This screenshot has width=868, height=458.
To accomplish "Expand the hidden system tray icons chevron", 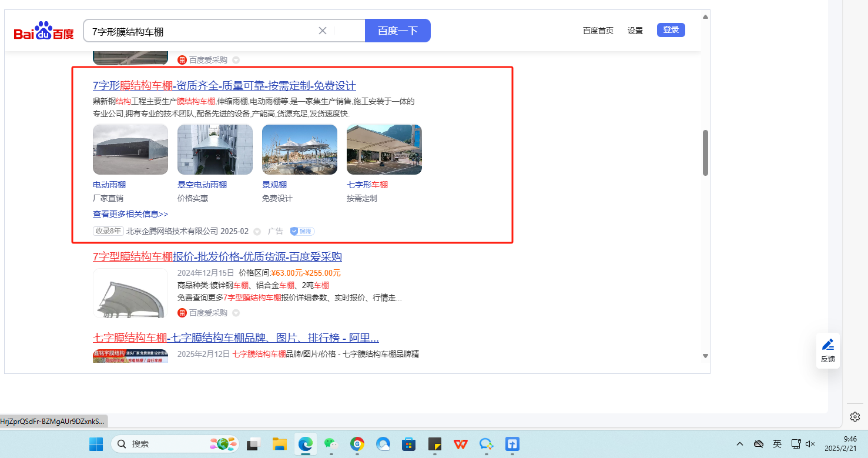I will click(x=740, y=444).
